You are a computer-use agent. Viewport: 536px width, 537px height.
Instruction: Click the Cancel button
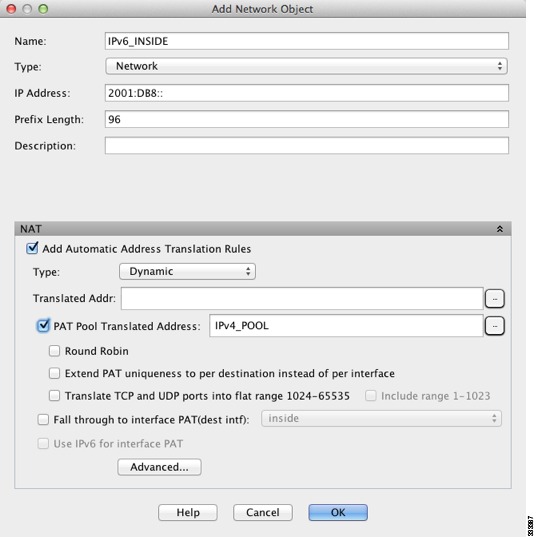click(x=263, y=512)
